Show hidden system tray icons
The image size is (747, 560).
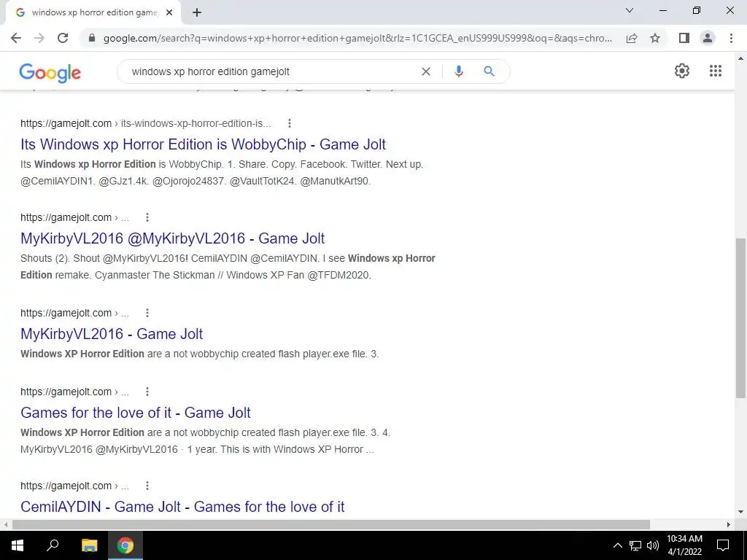pos(617,545)
